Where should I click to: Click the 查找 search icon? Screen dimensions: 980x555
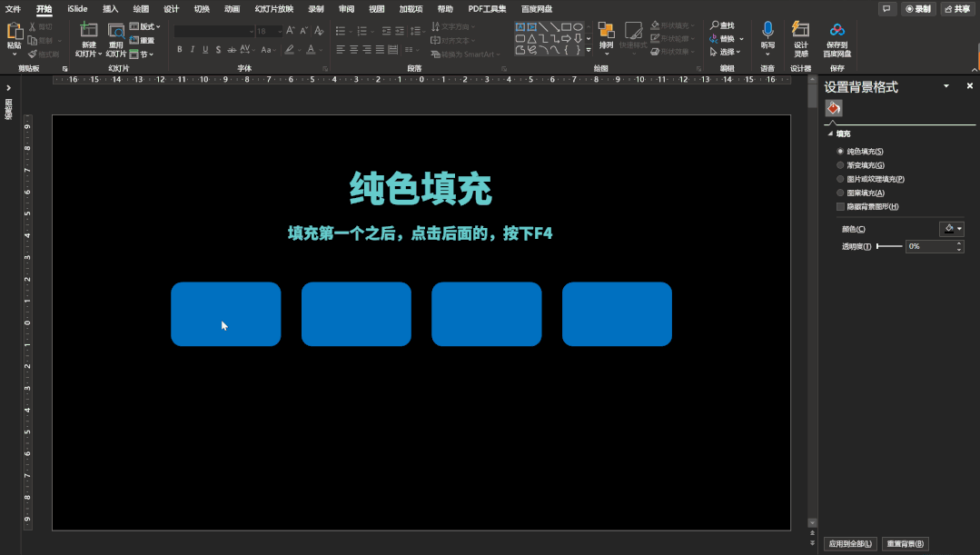pyautogui.click(x=715, y=25)
